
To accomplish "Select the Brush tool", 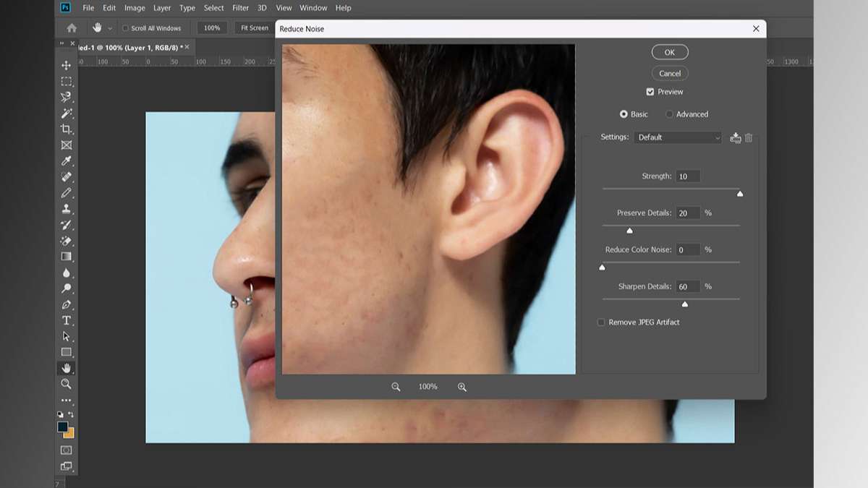I will tap(67, 193).
